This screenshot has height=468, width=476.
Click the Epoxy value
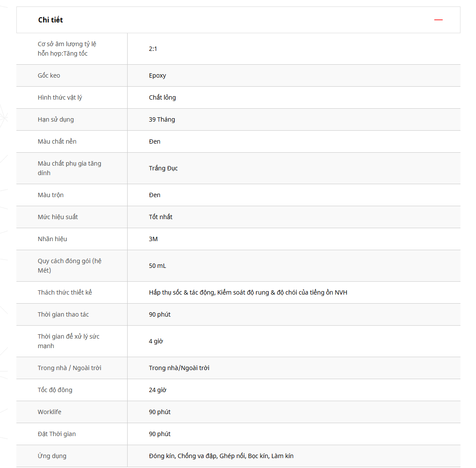pos(157,75)
